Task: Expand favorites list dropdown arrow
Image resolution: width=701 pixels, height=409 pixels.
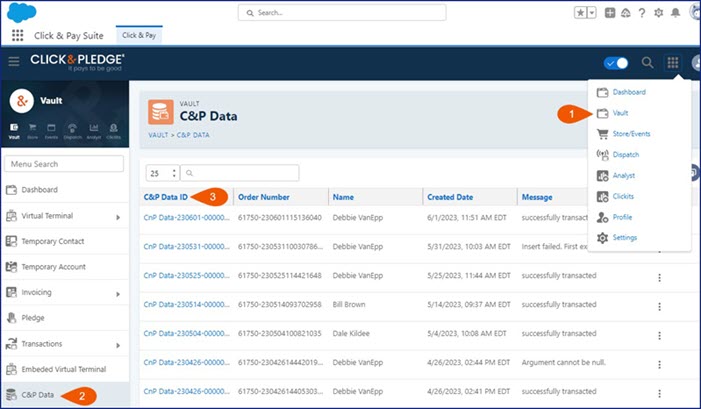Action: (591, 13)
